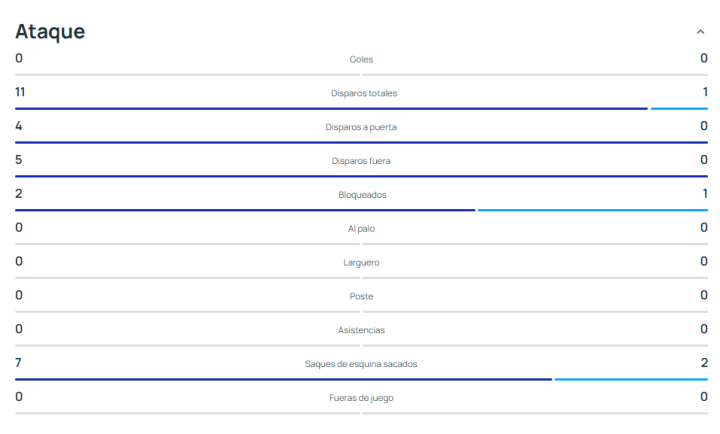Click the Al palo label

coord(361,229)
